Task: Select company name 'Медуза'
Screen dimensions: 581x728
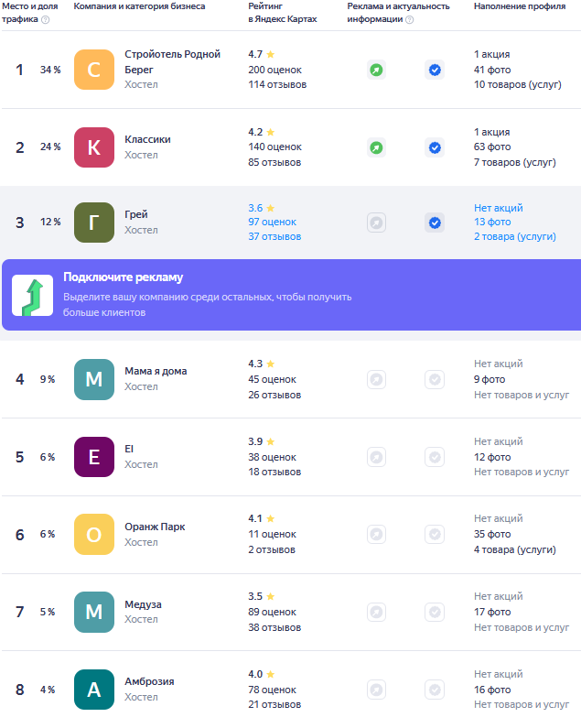Action: 143,604
